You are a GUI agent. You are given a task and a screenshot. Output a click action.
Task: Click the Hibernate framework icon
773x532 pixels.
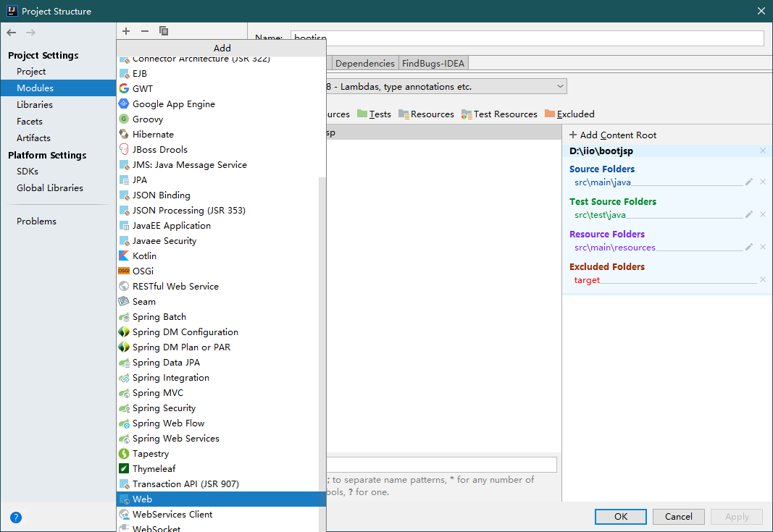(x=124, y=135)
